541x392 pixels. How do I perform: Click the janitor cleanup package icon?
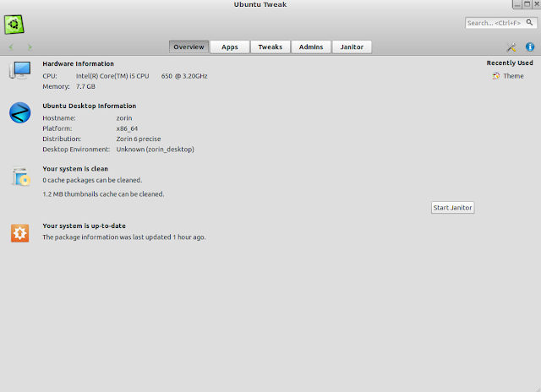pyautogui.click(x=20, y=176)
